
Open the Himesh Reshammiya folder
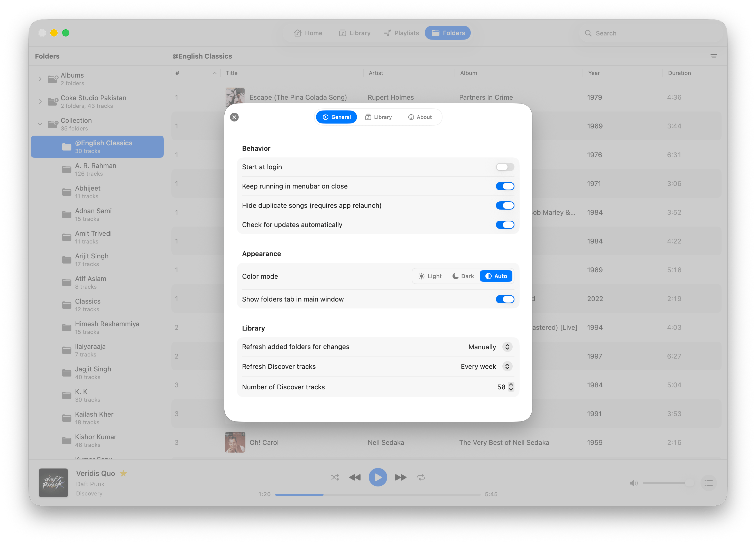[97, 327]
